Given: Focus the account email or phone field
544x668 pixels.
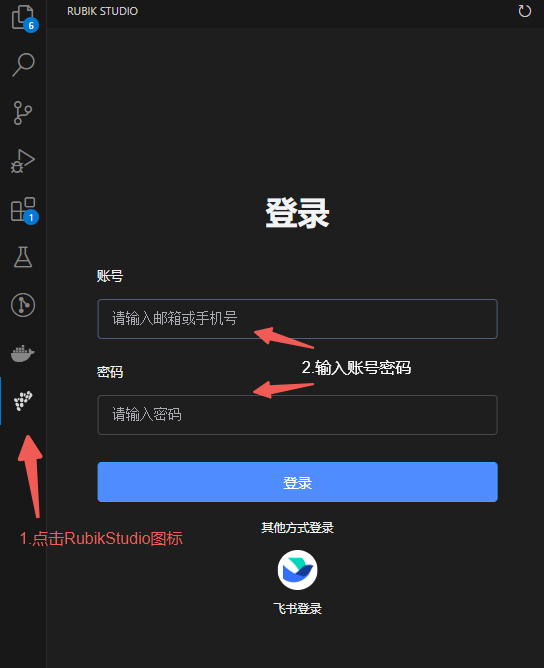Looking at the screenshot, I should coord(297,319).
